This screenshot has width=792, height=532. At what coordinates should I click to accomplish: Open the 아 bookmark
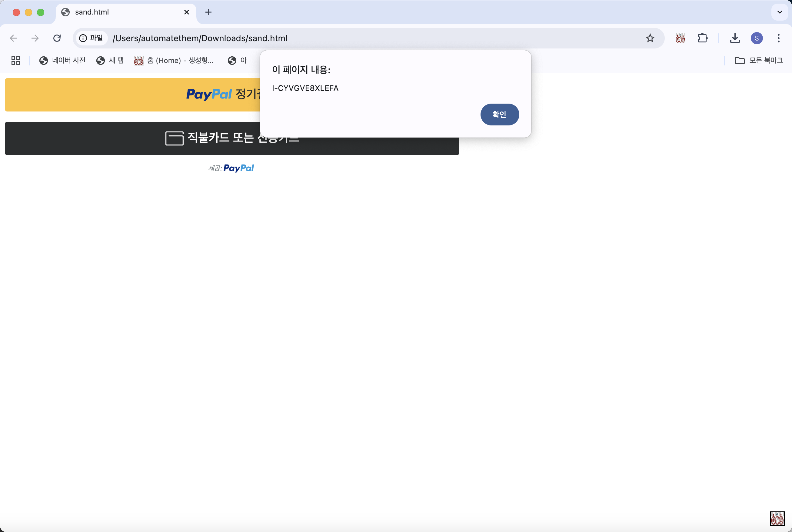pos(237,60)
